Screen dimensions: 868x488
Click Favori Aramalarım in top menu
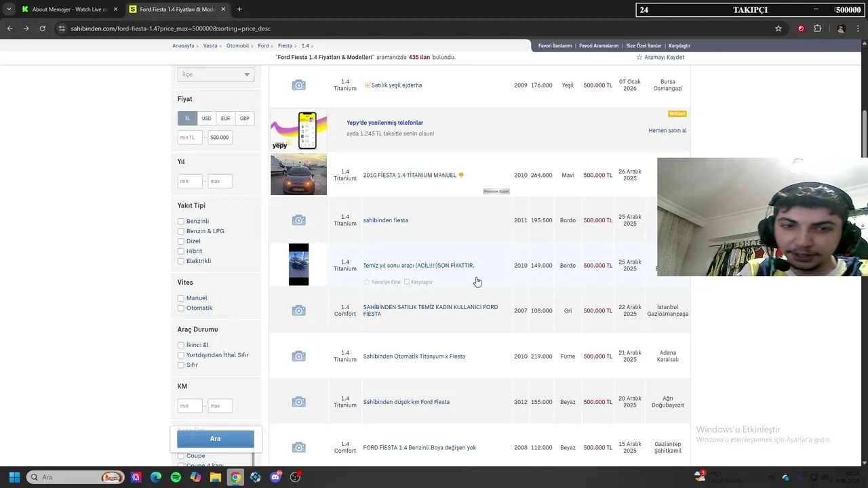pyautogui.click(x=599, y=46)
